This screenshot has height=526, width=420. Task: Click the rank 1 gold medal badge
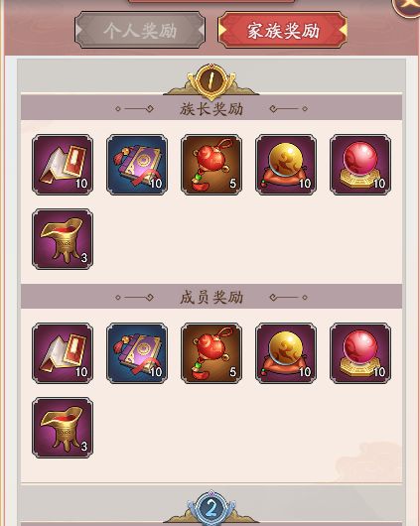click(211, 80)
